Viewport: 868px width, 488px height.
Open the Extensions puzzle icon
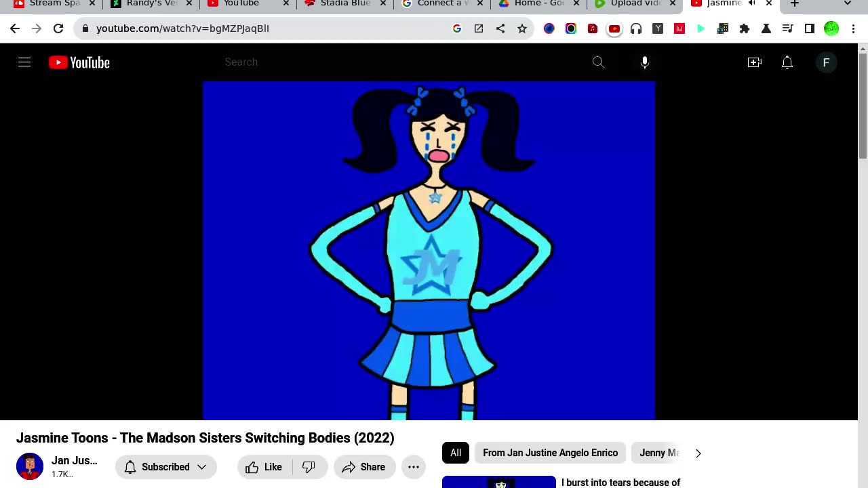click(745, 28)
